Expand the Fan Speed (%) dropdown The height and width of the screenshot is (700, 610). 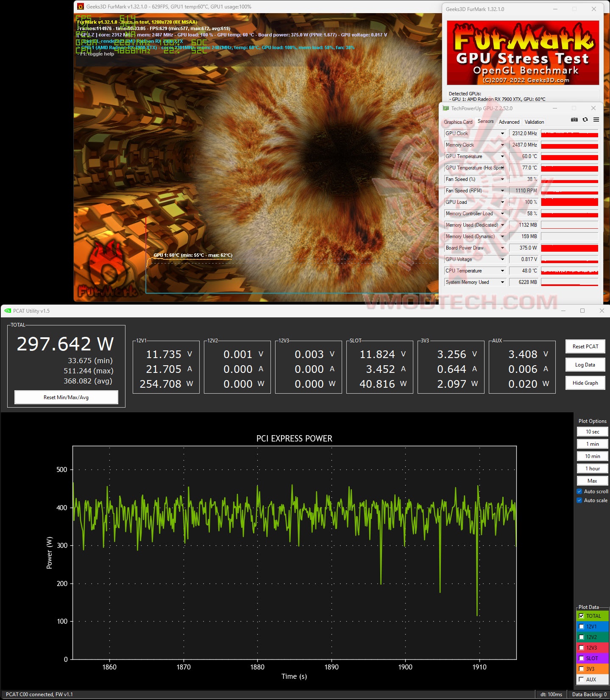pos(503,179)
